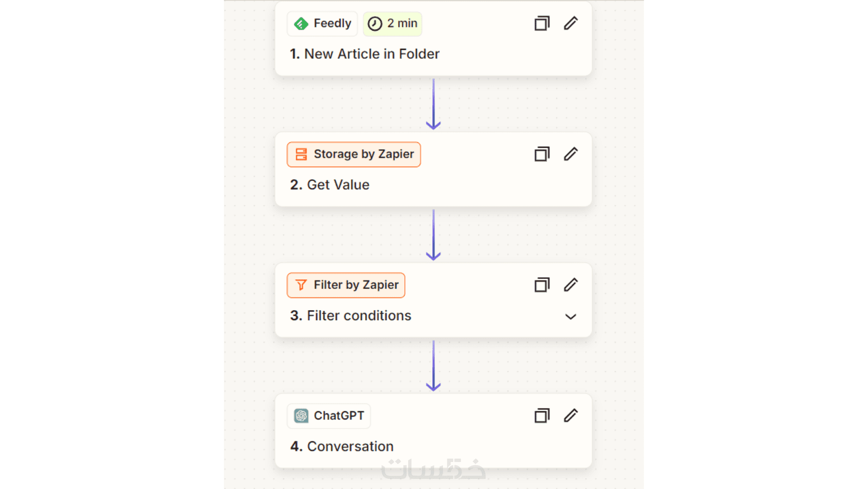Screen dimensions: 868x489
Task: Edit the Storage by Zapier step
Action: point(571,154)
